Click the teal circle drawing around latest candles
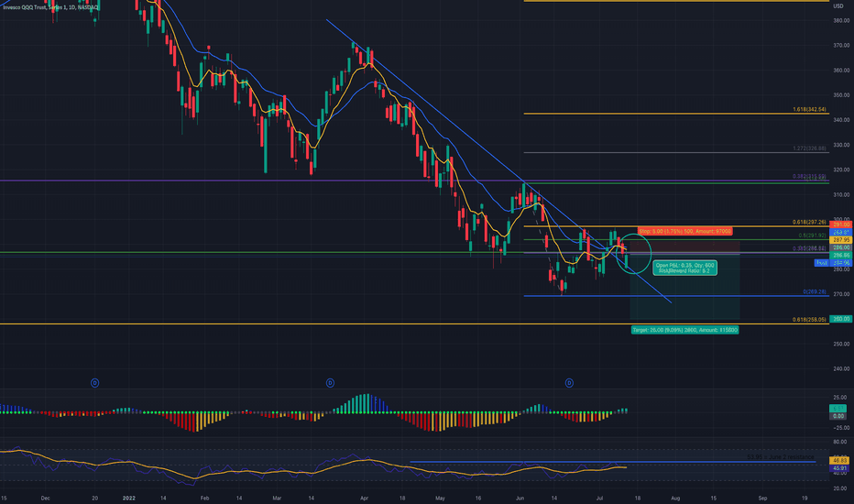Viewport: 854px width, 504px height. (634, 253)
